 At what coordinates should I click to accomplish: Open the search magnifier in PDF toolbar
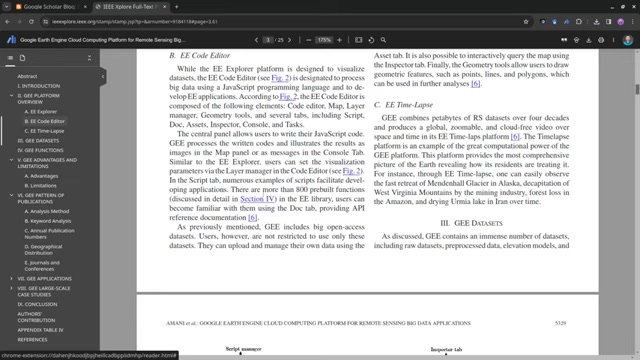tap(383, 40)
